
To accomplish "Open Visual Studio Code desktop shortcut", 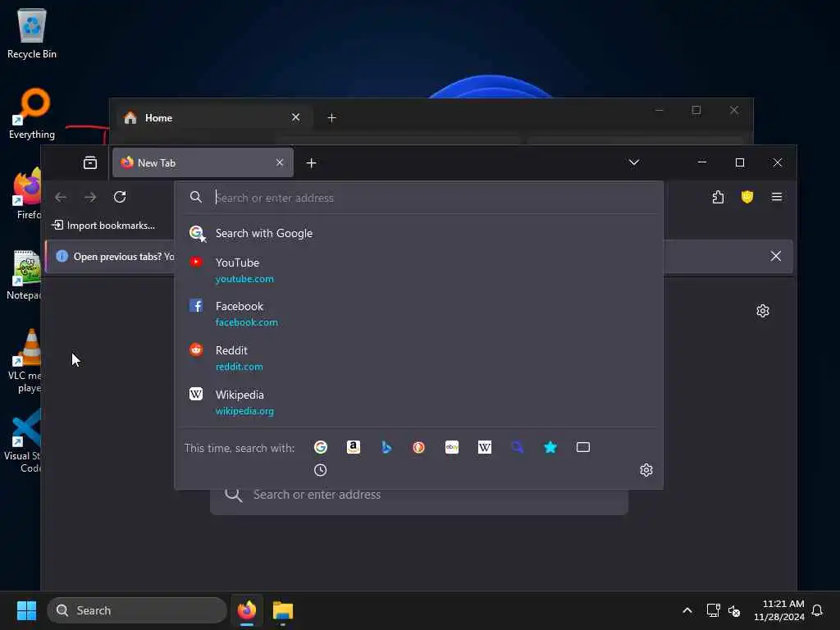I will tap(24, 441).
